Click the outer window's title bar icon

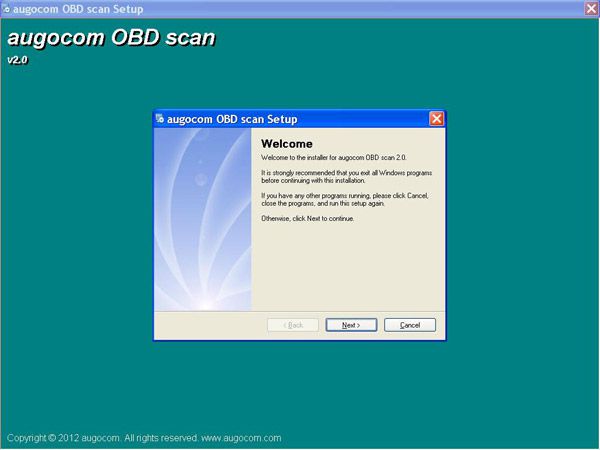[x=7, y=8]
